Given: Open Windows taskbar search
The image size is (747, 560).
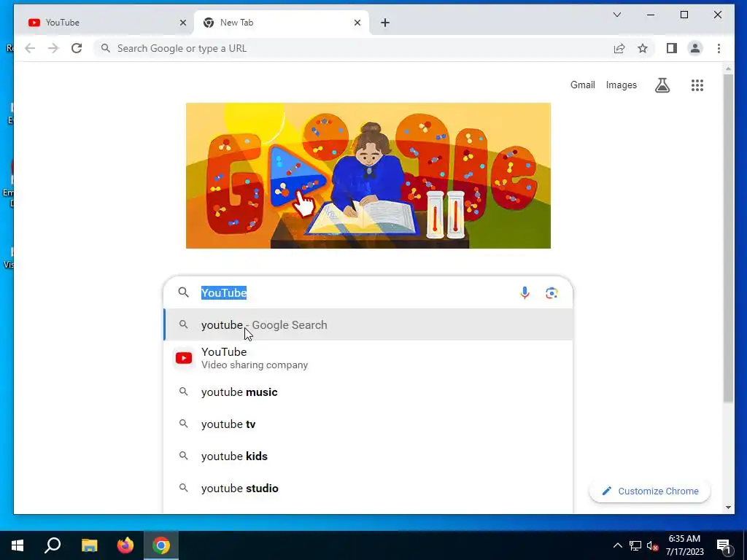Looking at the screenshot, I should 53,545.
